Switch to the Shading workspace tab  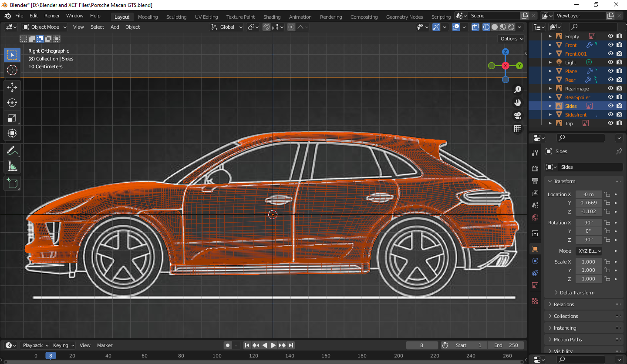[x=272, y=17]
